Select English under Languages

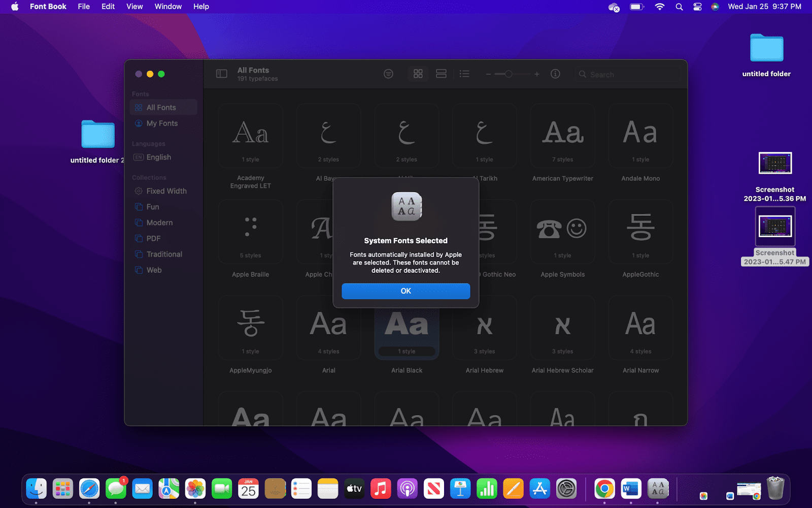163,157
